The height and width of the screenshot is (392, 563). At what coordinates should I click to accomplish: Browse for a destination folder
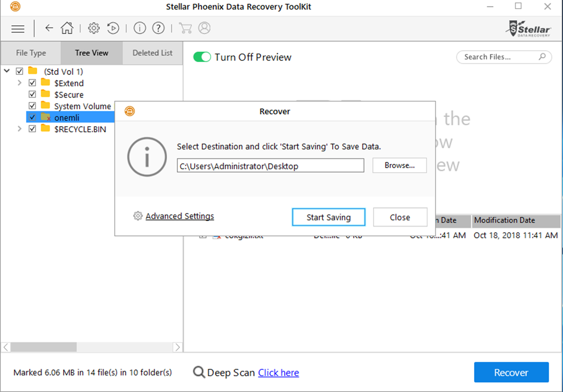(400, 166)
